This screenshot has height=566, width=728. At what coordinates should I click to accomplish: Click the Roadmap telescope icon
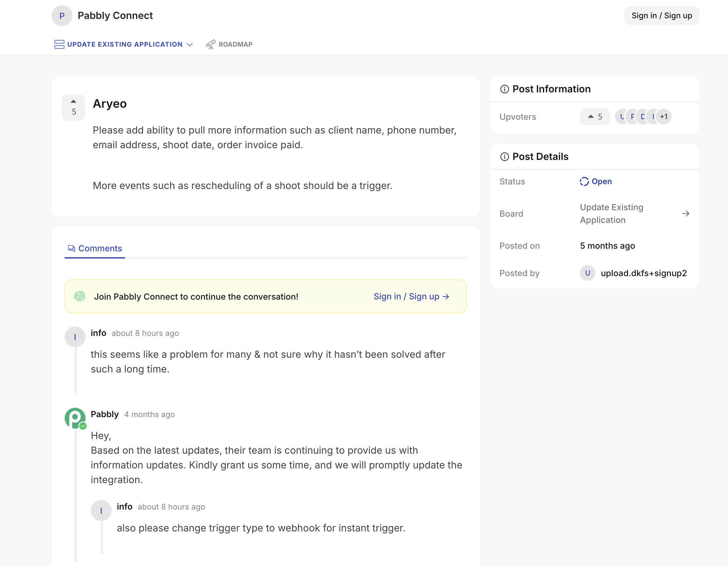coord(211,44)
